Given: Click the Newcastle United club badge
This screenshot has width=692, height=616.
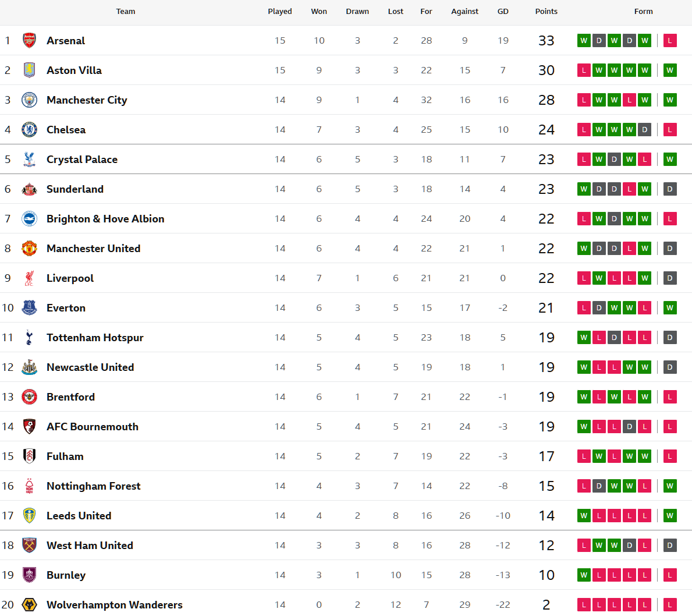Looking at the screenshot, I should pyautogui.click(x=29, y=367).
